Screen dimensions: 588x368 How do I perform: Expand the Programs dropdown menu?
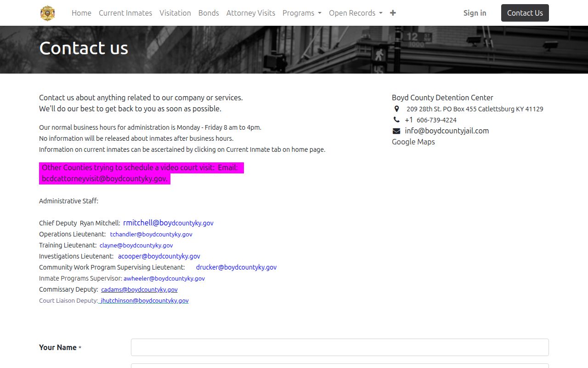pos(302,13)
